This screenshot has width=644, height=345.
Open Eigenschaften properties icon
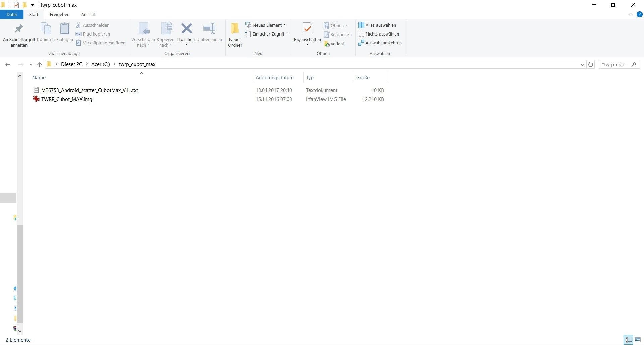pos(308,29)
